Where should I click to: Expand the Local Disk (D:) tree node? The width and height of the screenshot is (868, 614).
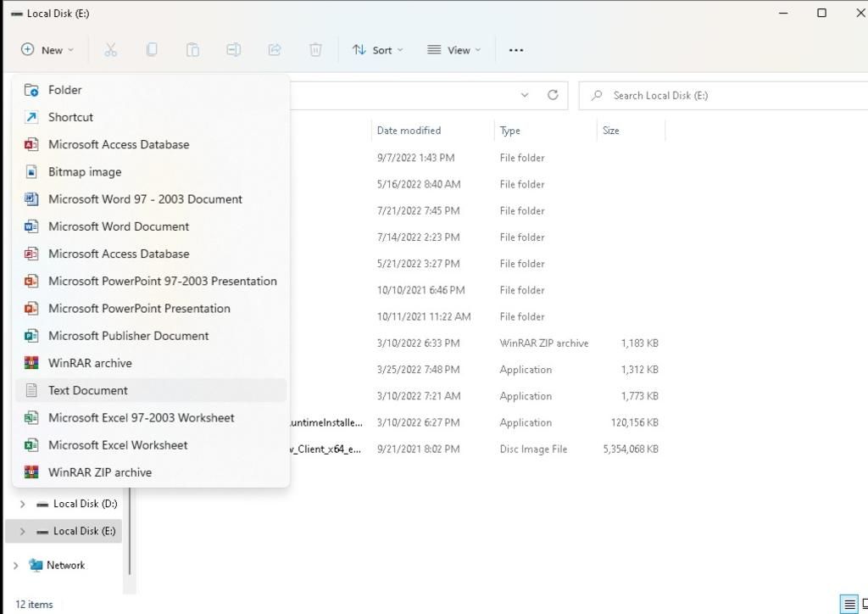click(x=22, y=504)
